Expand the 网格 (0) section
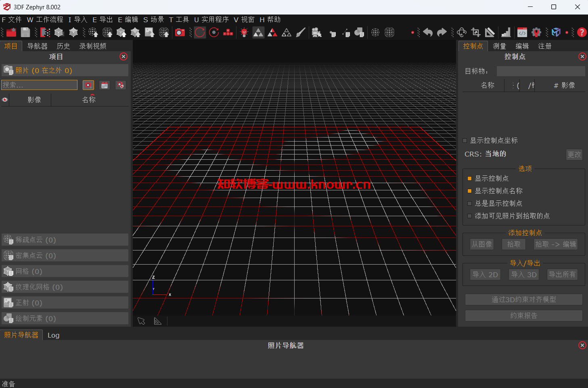The width and height of the screenshot is (588, 388). (x=65, y=271)
